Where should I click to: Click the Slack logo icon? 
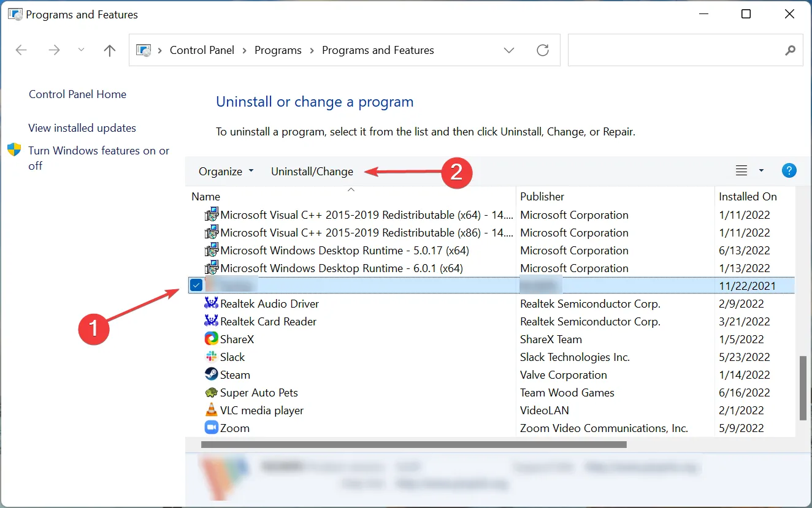pos(211,357)
